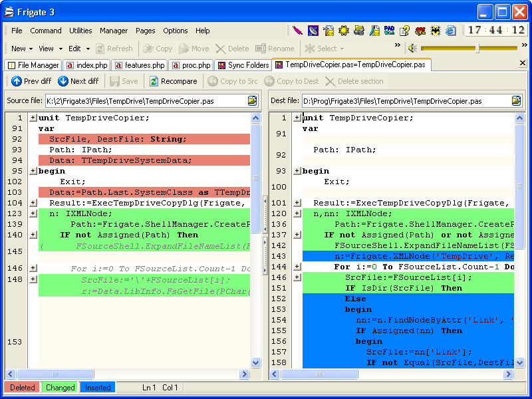Viewport: 532px width, 399px height.
Task: Click the Move toolbar button
Action: pos(194,49)
